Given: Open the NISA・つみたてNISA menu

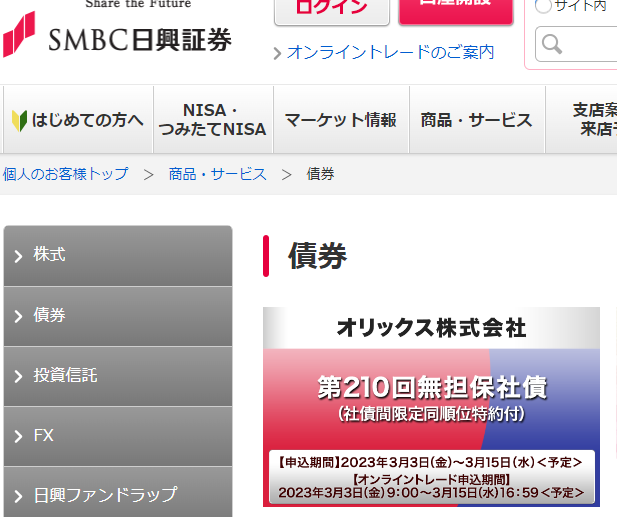Looking at the screenshot, I should click(x=213, y=120).
